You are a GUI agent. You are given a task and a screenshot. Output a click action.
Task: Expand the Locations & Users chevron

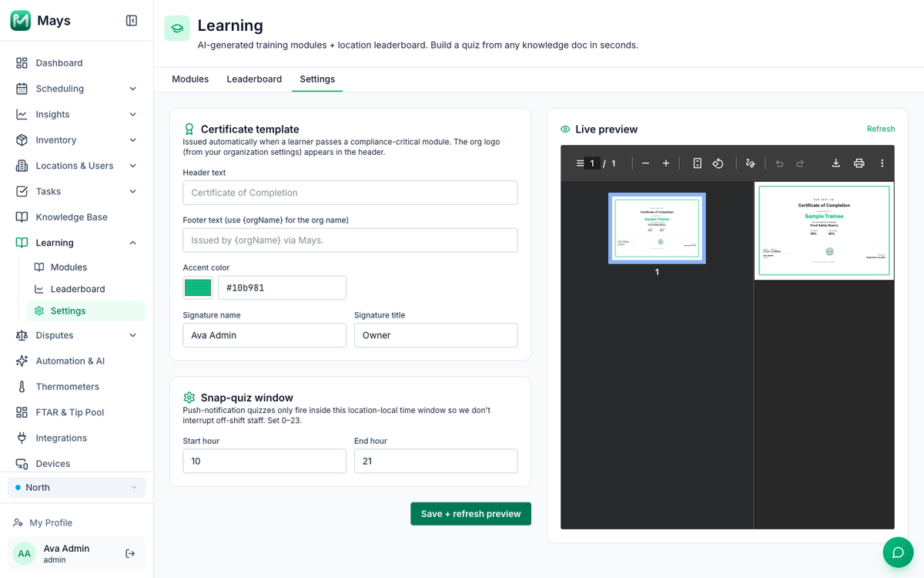(132, 166)
